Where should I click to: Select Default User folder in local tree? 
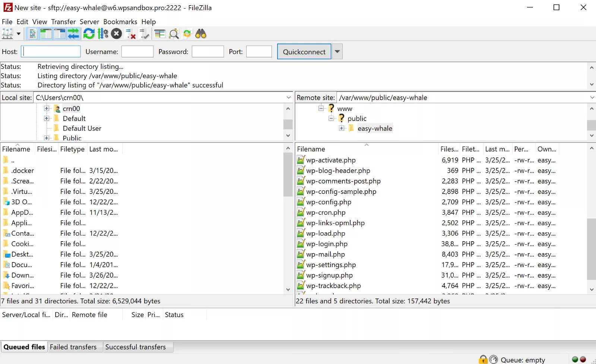click(82, 128)
